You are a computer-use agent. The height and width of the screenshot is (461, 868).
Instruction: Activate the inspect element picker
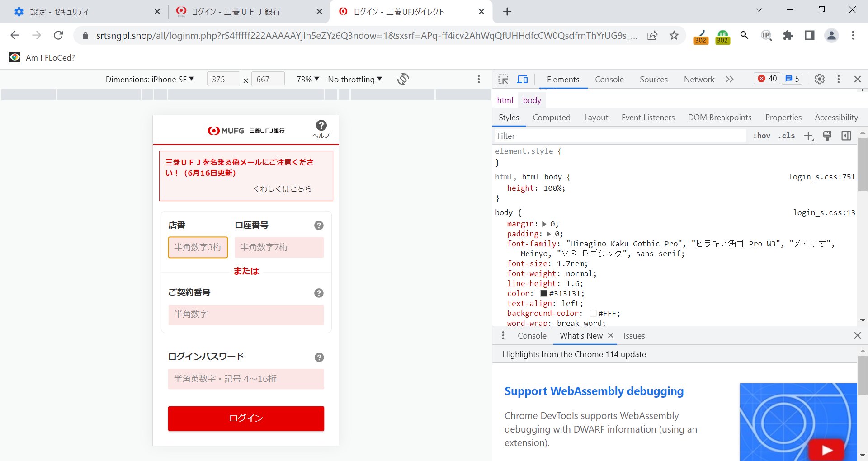tap(503, 79)
